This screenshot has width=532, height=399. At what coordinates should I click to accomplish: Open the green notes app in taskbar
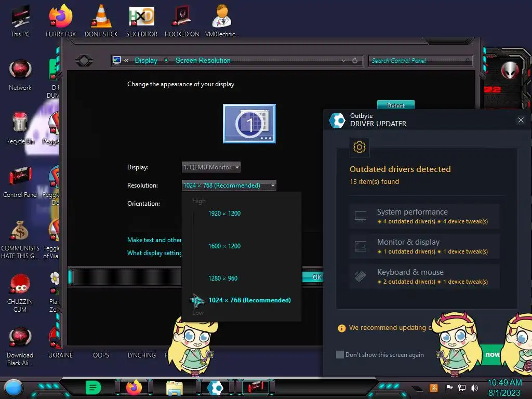[94, 388]
